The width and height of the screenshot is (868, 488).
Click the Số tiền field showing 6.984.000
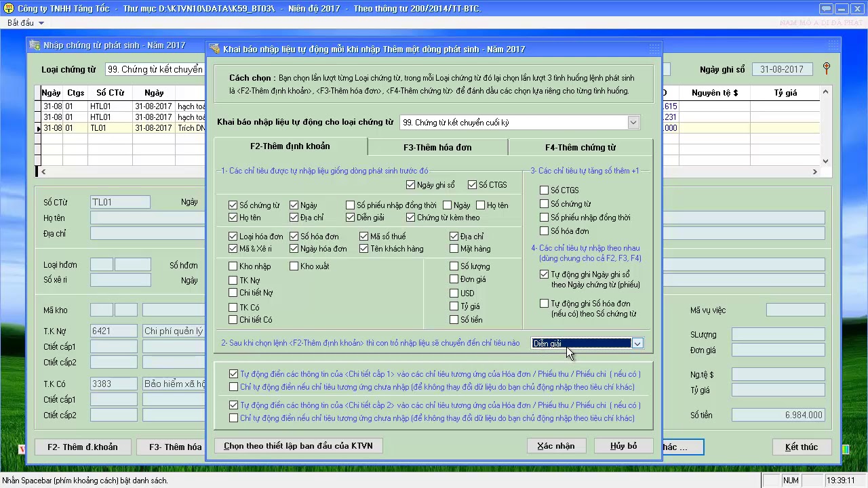point(778,415)
